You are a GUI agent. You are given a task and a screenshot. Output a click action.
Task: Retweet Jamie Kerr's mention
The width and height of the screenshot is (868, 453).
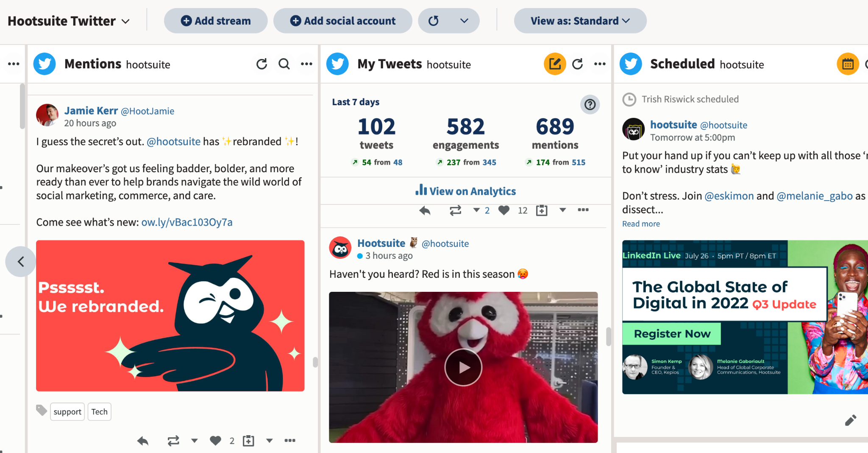tap(173, 441)
